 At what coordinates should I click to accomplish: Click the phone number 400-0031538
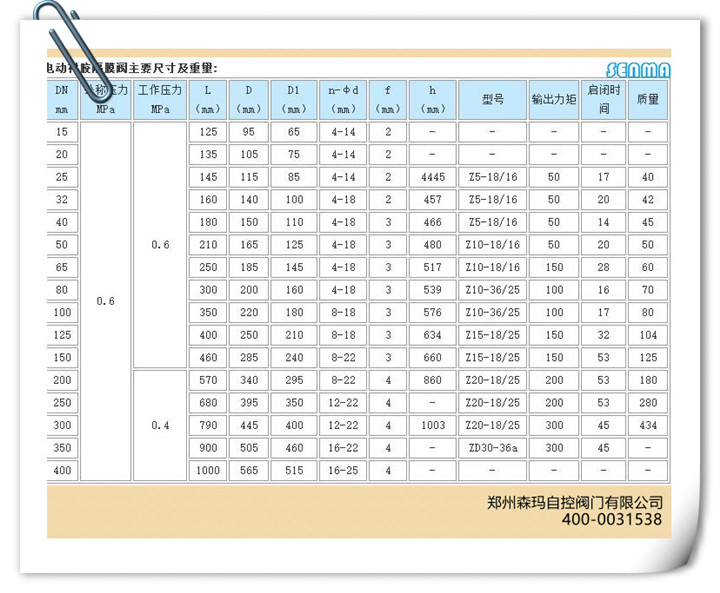click(x=612, y=520)
